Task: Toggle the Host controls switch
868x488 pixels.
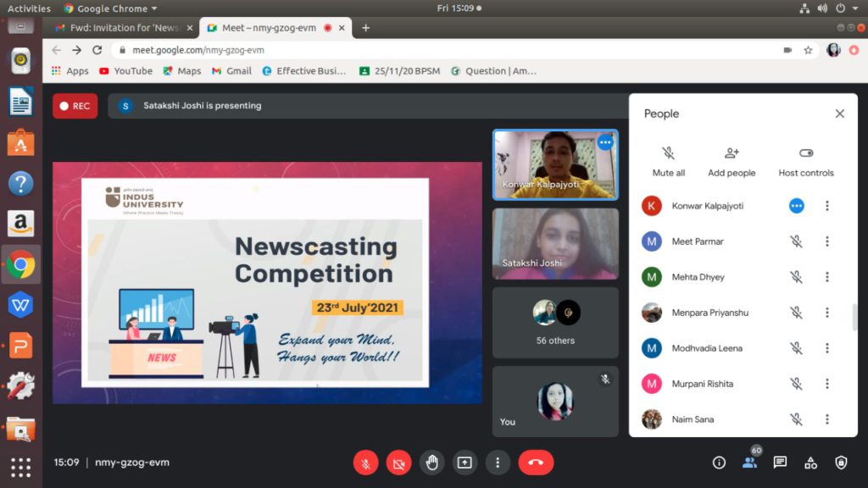Action: coord(806,153)
